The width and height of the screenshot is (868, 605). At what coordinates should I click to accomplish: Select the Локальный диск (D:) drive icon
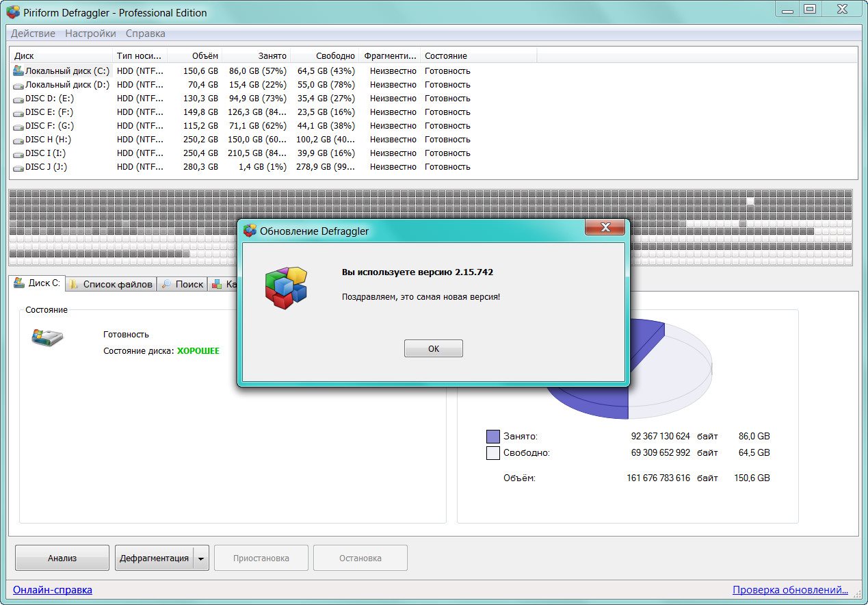(18, 85)
